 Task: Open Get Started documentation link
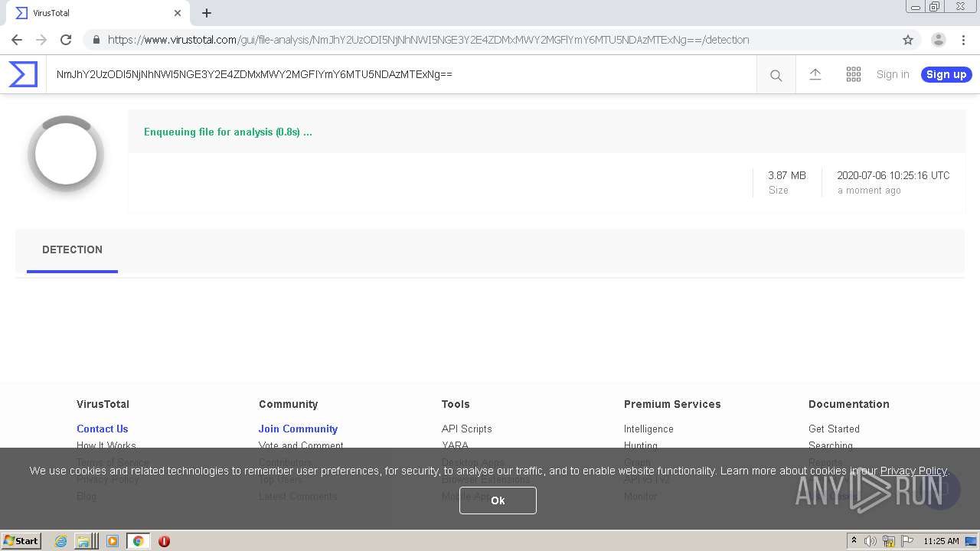point(834,429)
